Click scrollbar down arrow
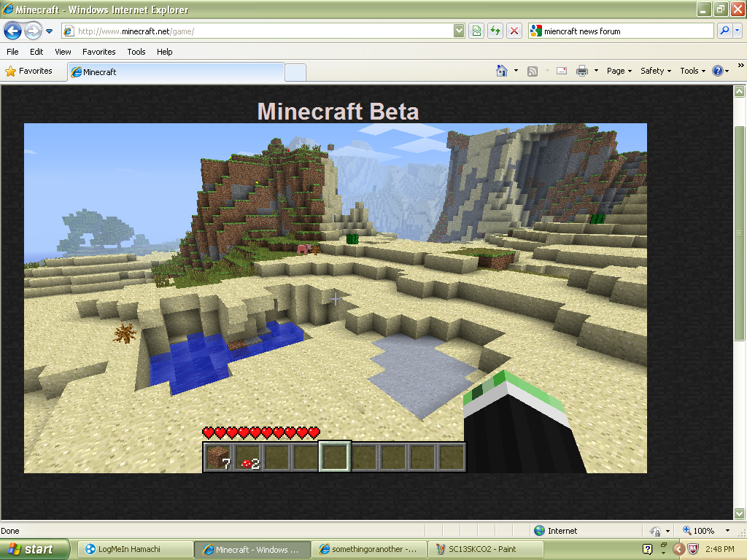 740,513
